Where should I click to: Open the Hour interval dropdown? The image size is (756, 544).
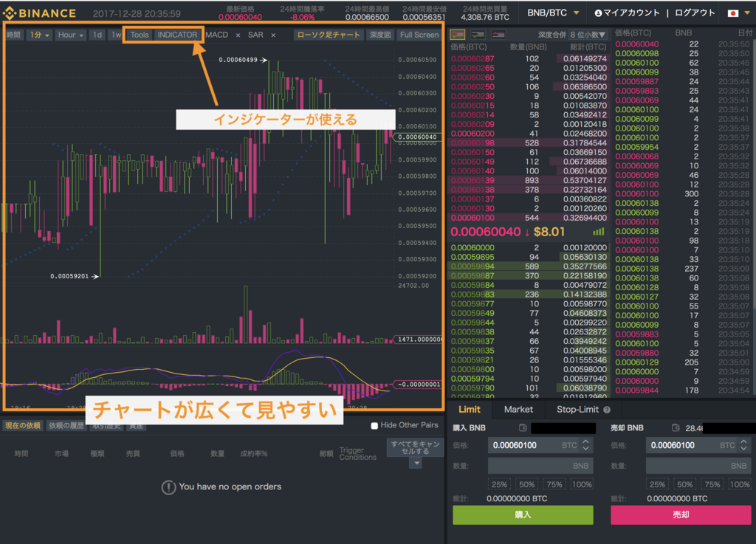pyautogui.click(x=70, y=35)
